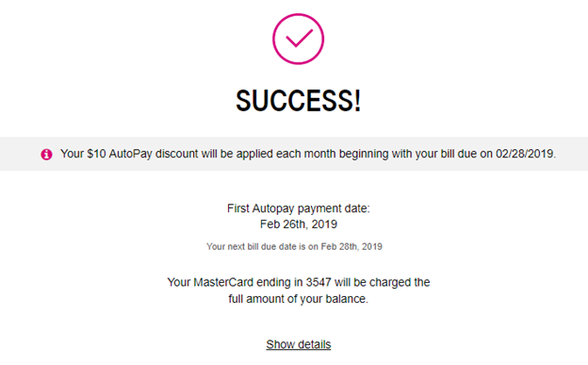This screenshot has height=365, width=588.
Task: Click the pink info icon in banner
Action: 46,155
